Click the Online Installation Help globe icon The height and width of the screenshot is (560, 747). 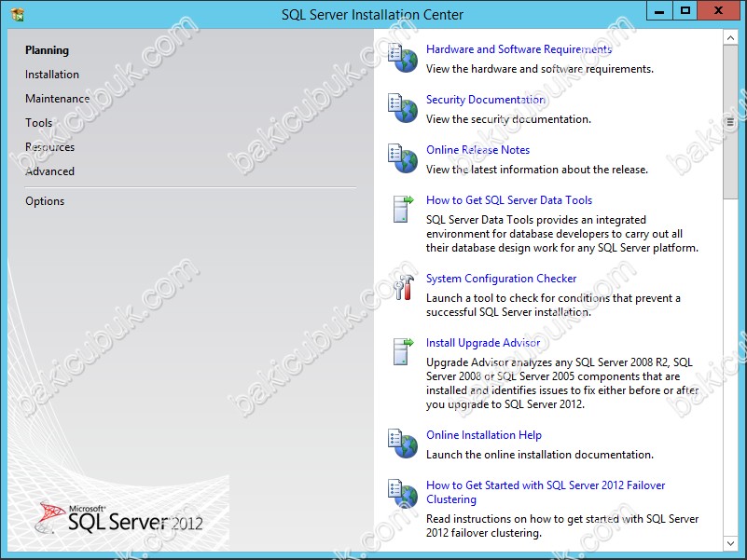tap(403, 444)
